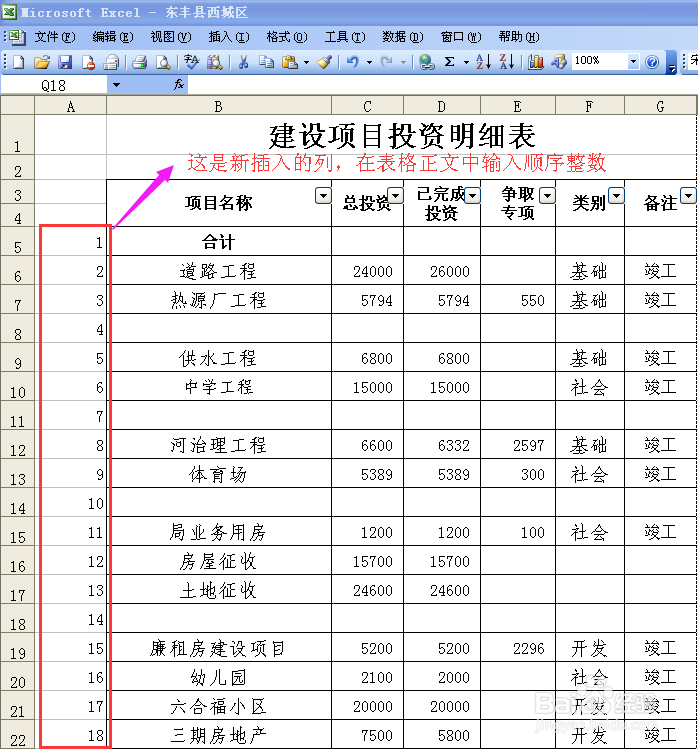
Task: Click the AutoSum sigma icon
Action: (x=450, y=62)
